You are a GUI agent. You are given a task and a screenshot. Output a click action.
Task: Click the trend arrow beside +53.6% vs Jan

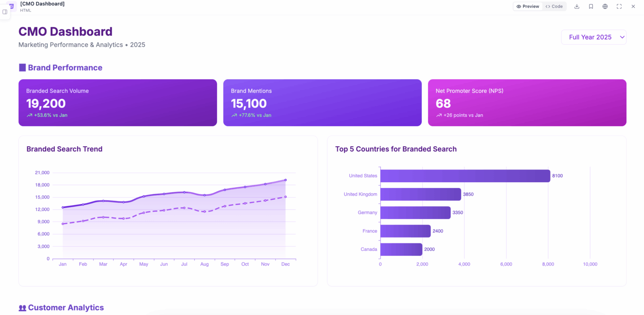(29, 115)
